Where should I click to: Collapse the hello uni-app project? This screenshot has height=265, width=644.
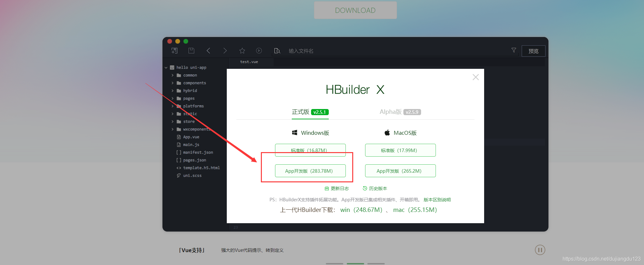coord(166,68)
